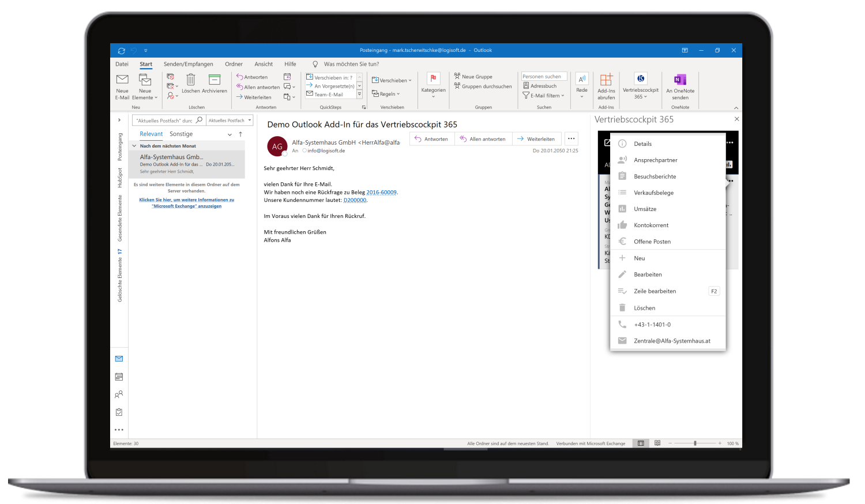Open the Ordner ribbon tab

(234, 64)
